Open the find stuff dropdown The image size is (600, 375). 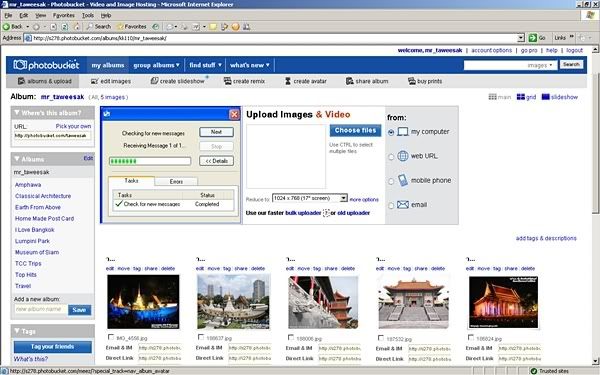(205, 65)
